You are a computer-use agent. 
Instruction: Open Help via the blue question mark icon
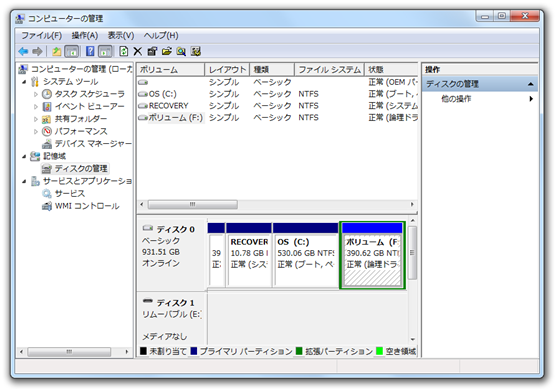90,52
